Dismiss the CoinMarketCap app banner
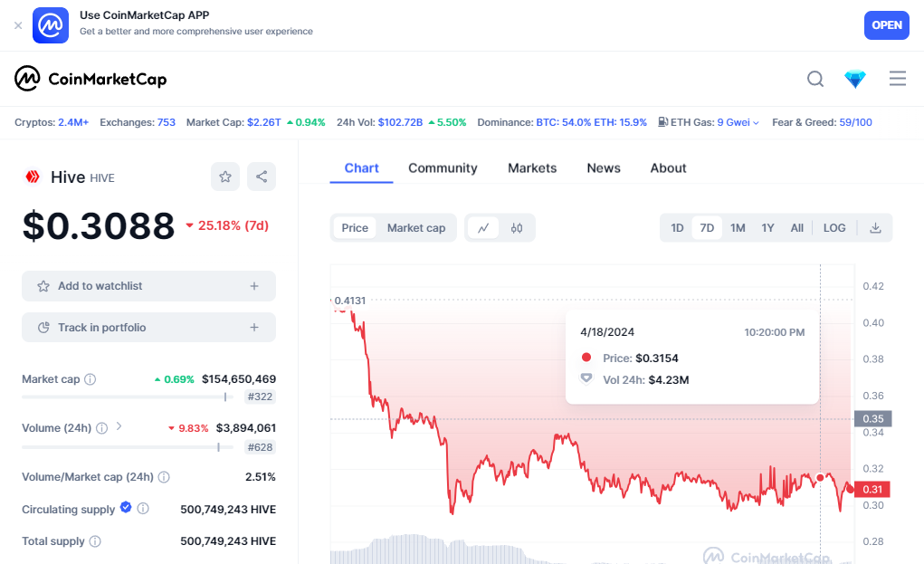The width and height of the screenshot is (924, 564). [x=18, y=25]
